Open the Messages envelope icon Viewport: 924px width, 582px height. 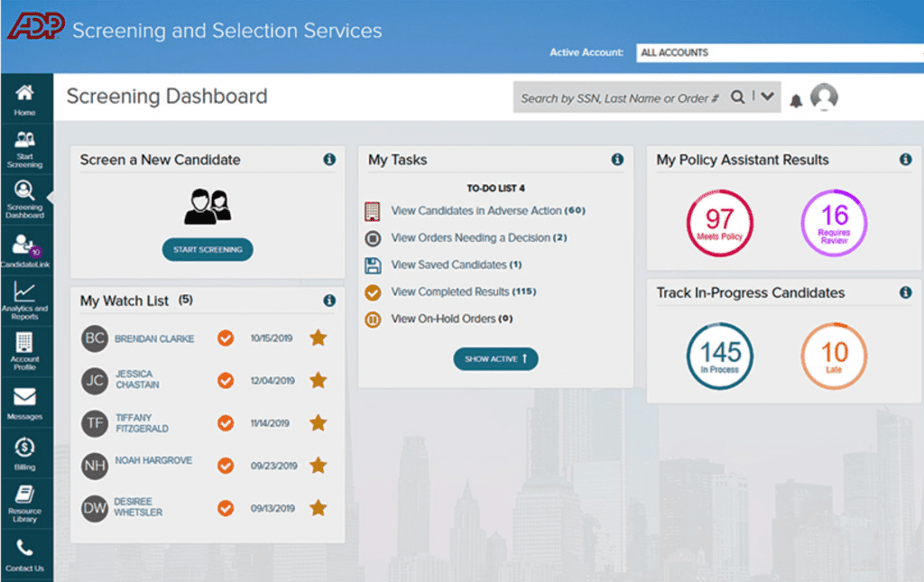[x=26, y=402]
